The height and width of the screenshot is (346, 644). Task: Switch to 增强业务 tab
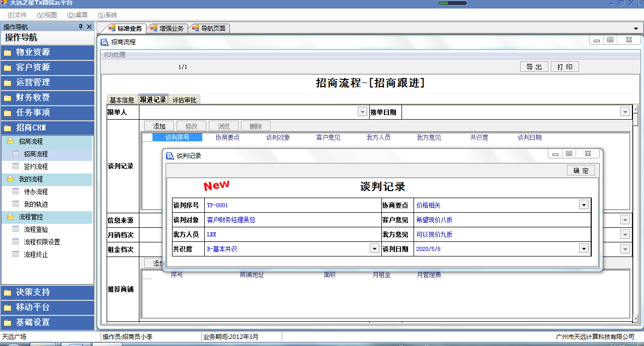[168, 29]
